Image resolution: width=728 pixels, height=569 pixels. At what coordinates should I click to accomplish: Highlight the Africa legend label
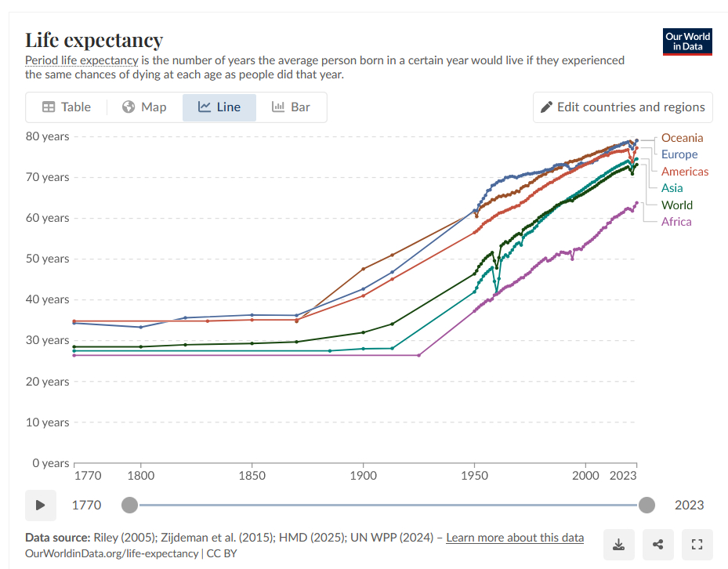coord(676,222)
